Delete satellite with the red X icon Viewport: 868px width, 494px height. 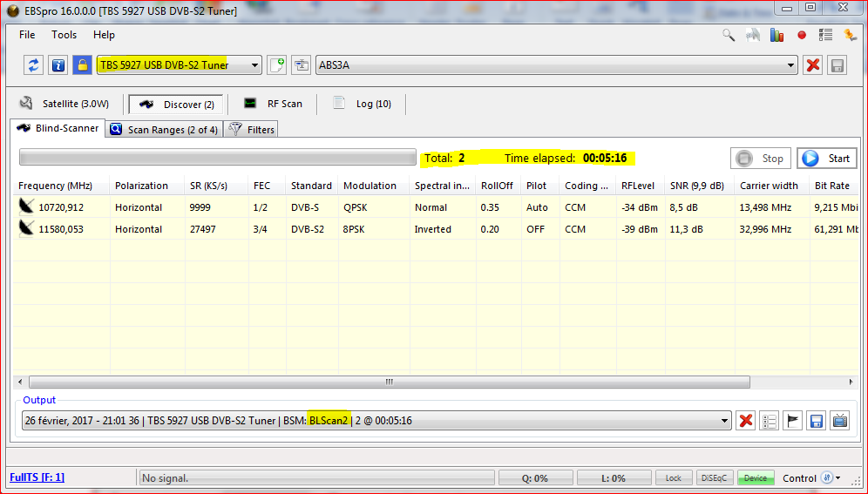pos(813,65)
